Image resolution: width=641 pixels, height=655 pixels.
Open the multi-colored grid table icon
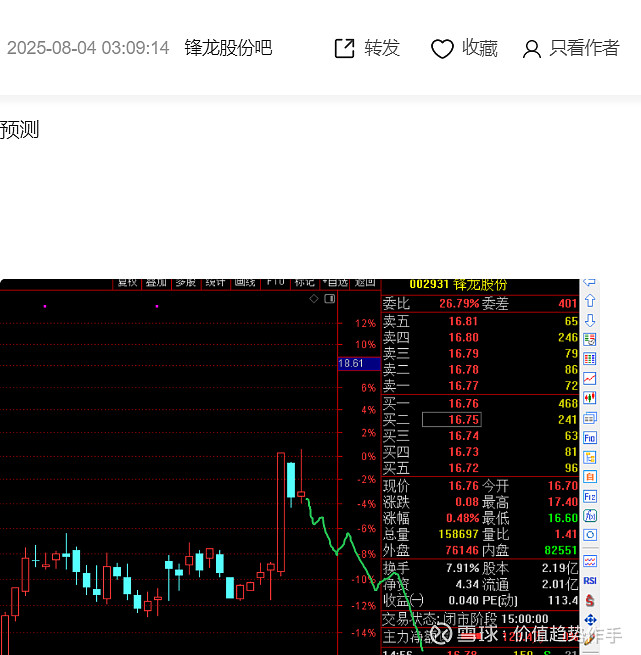(x=590, y=359)
